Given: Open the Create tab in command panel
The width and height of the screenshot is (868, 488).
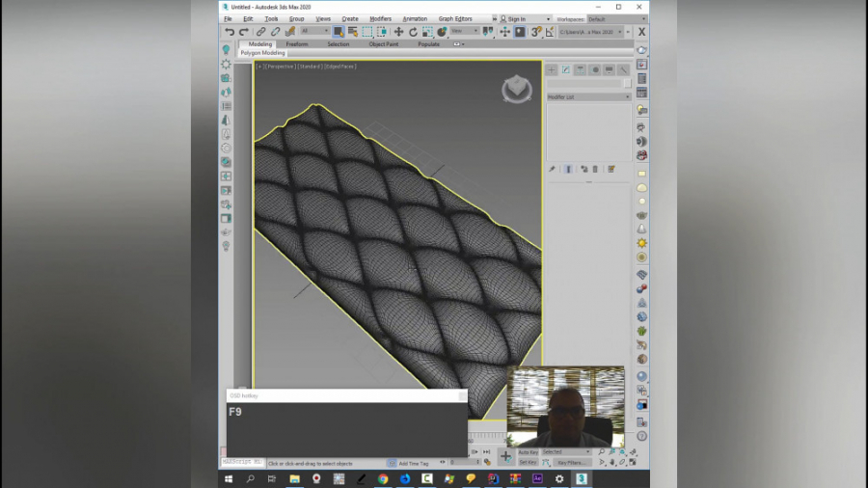Looking at the screenshot, I should click(552, 70).
